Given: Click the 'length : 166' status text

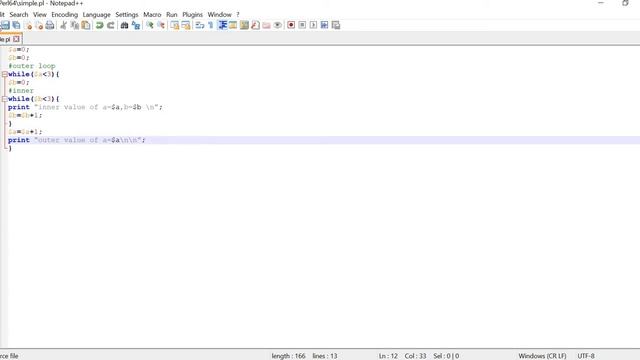Looking at the screenshot, I should (289, 356).
